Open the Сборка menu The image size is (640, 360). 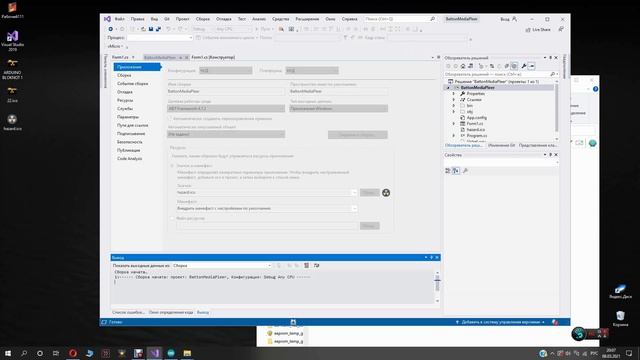coord(203,19)
